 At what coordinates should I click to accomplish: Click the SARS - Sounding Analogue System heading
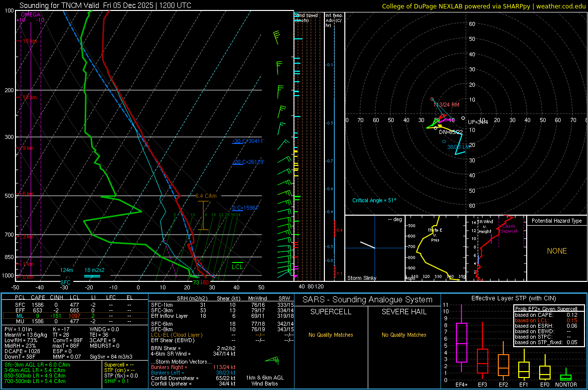[x=368, y=300]
